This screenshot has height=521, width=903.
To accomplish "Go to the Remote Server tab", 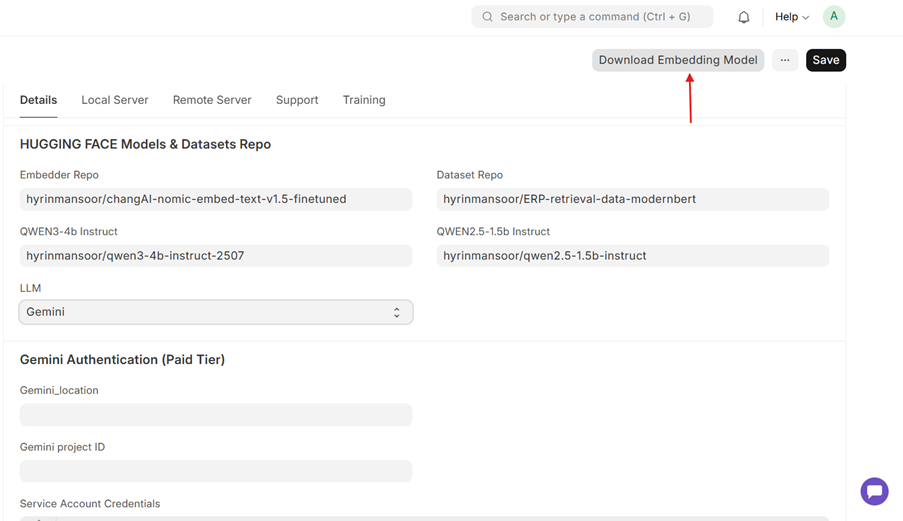I will click(x=212, y=100).
